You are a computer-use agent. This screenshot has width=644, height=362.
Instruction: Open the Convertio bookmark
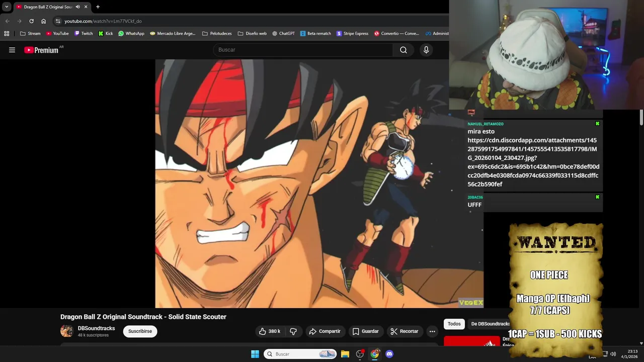tap(396, 34)
